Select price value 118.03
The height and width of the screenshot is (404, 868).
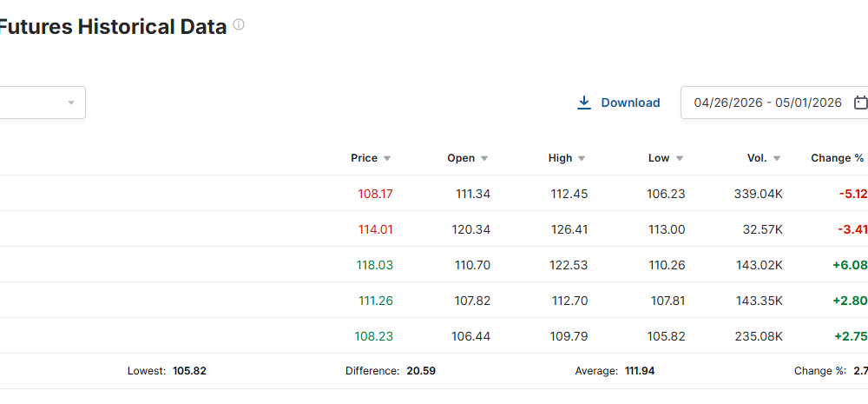[375, 265]
